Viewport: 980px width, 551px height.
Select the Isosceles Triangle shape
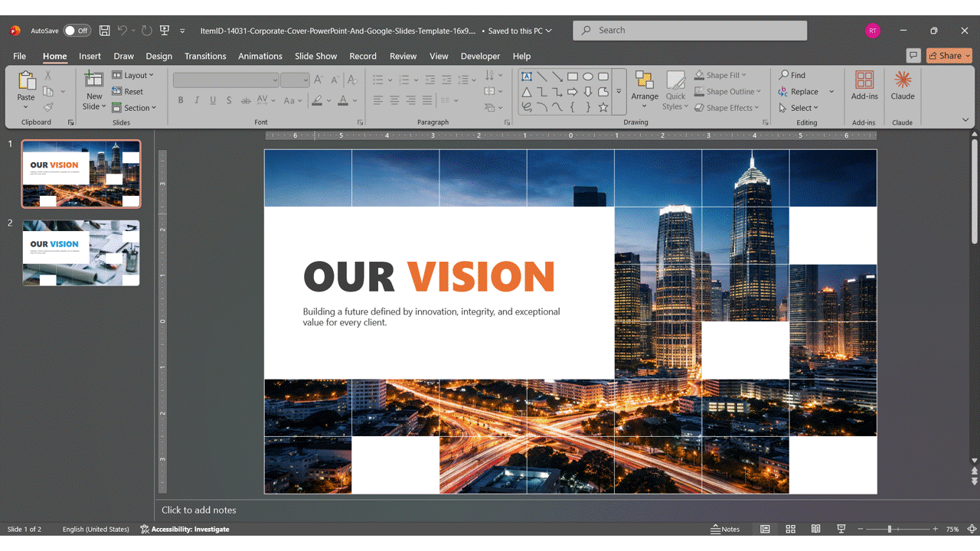[527, 92]
